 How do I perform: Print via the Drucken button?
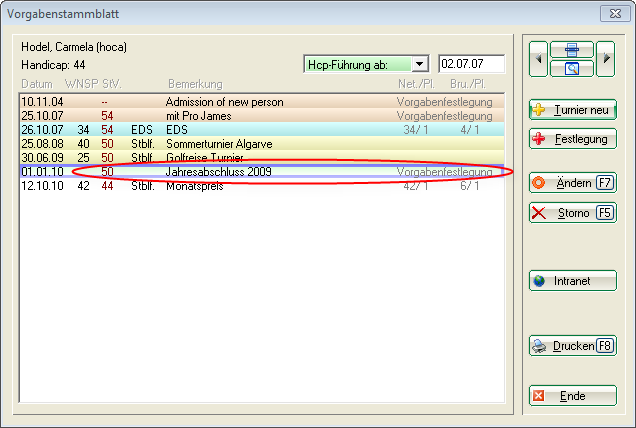(x=573, y=346)
